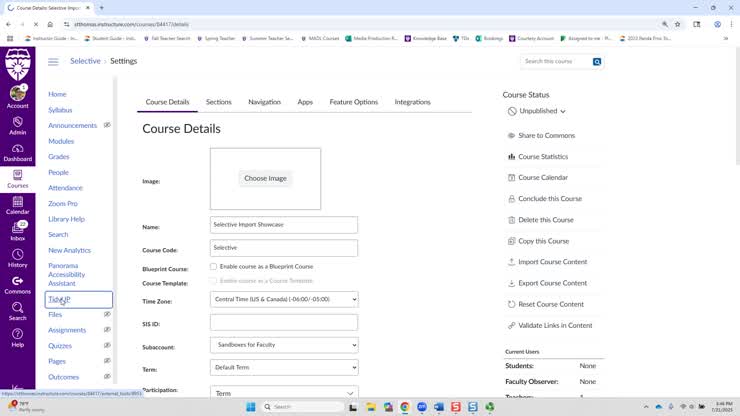Click Share to Commons
This screenshot has width=740, height=416.
coord(541,136)
